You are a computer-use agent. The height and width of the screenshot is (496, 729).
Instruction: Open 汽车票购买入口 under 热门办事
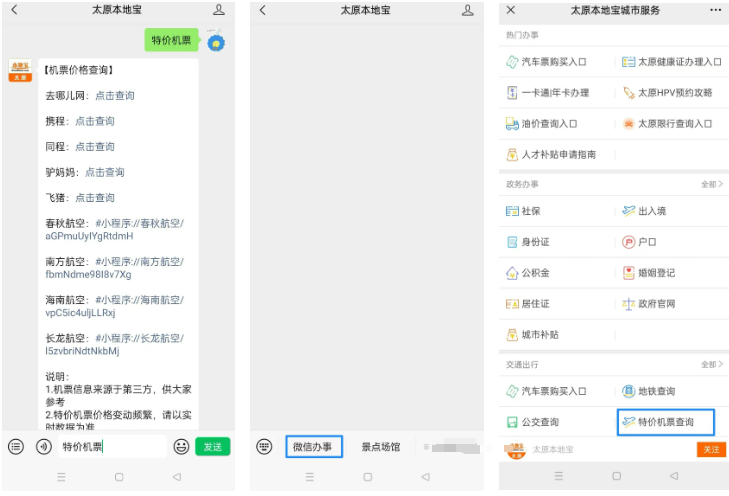tap(546, 62)
